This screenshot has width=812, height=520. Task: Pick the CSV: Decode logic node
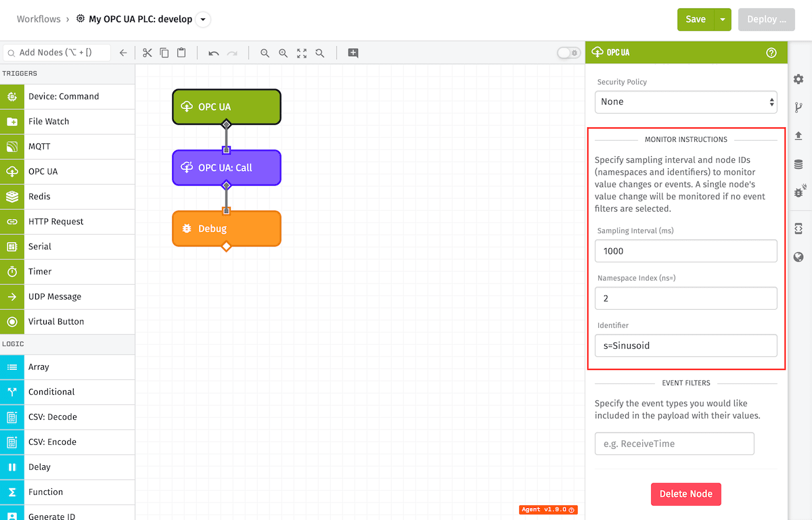(x=68, y=417)
